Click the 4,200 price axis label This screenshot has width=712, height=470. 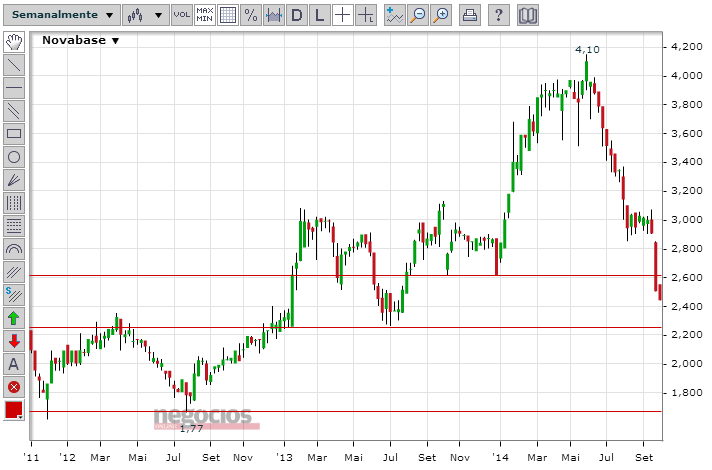coord(687,47)
